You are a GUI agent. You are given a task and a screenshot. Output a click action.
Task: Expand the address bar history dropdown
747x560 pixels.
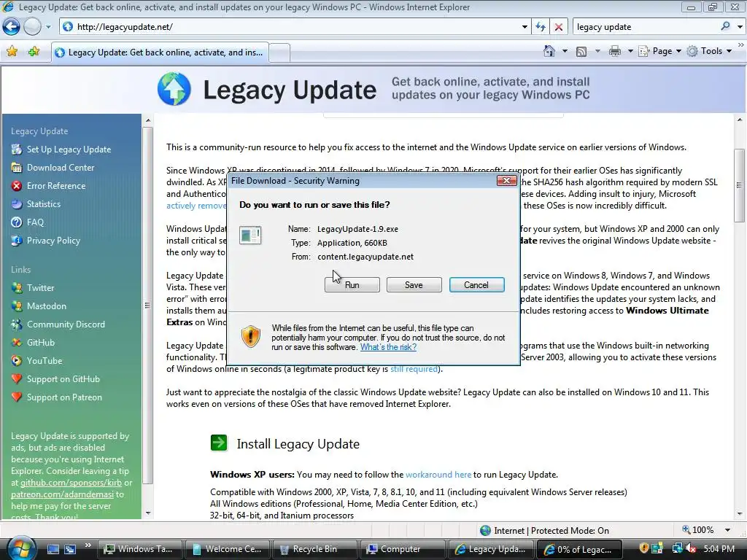click(525, 27)
